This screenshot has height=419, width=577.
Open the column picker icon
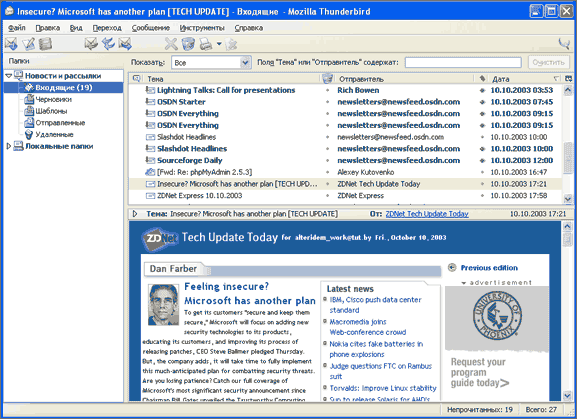pos(569,78)
